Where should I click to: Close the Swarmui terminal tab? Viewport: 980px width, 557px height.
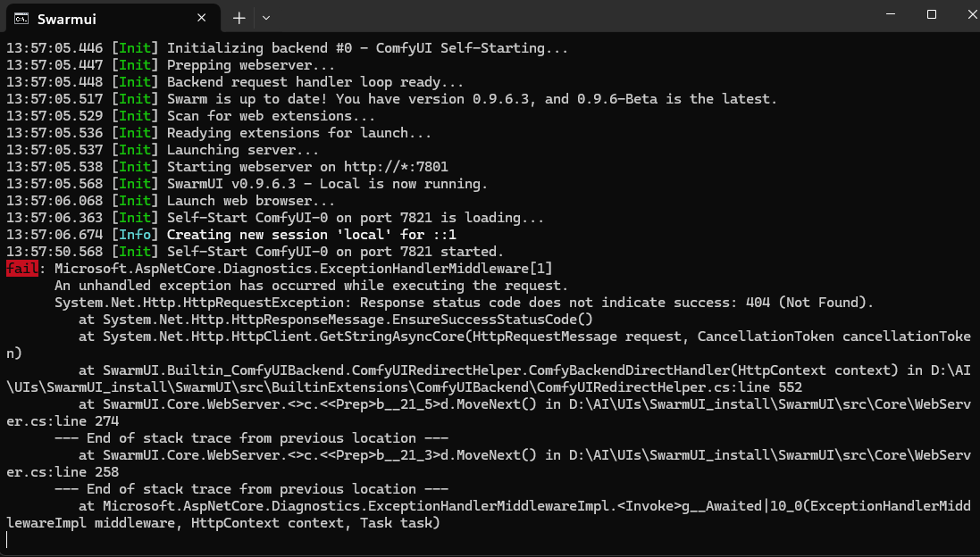pyautogui.click(x=202, y=17)
